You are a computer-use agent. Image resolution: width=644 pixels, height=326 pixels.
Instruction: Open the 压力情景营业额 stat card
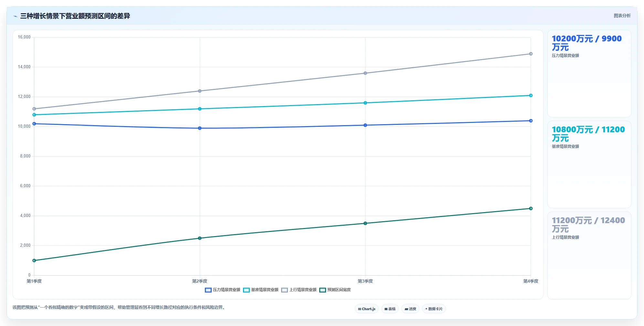tap(589, 74)
